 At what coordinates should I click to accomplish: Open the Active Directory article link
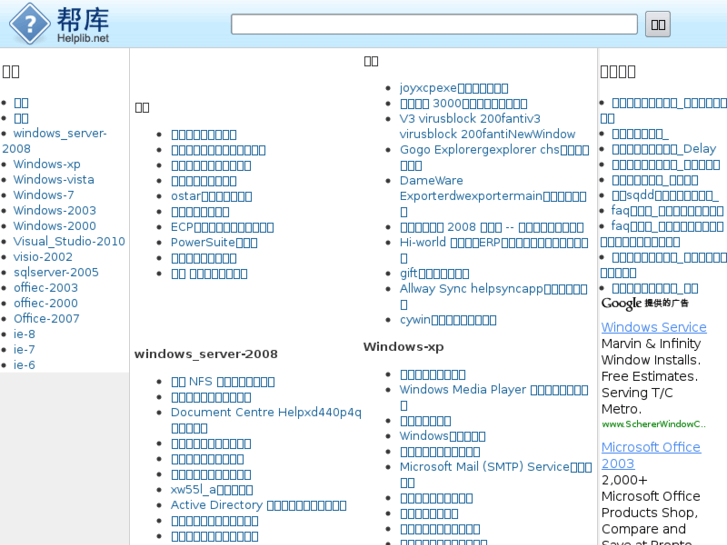tap(259, 505)
